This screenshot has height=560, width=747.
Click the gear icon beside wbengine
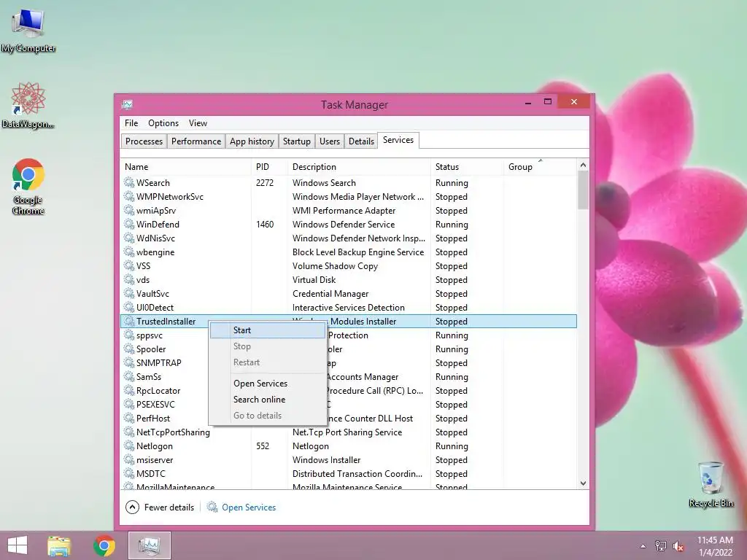point(129,252)
